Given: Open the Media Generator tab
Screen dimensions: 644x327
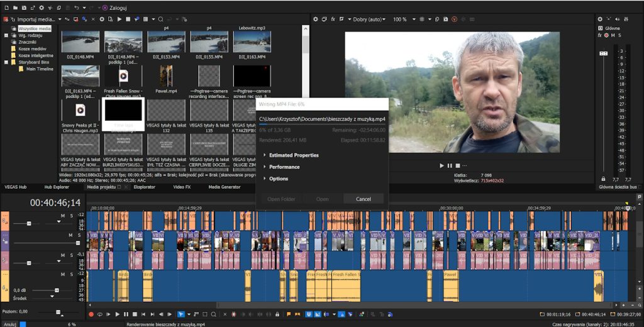Looking at the screenshot, I should point(224,187).
